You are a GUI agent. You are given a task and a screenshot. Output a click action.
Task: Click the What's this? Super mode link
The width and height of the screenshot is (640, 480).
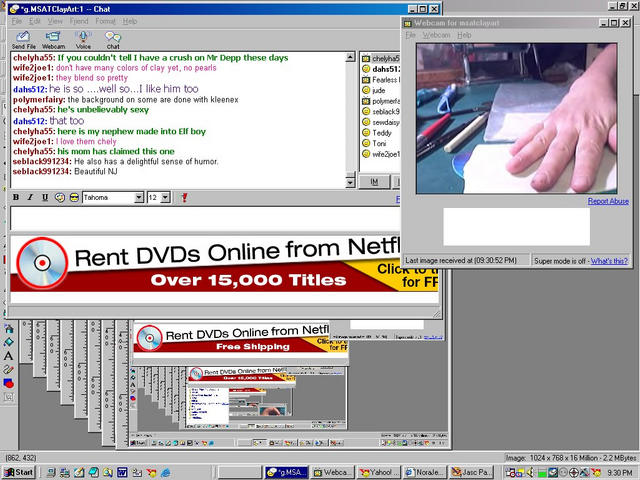609,261
